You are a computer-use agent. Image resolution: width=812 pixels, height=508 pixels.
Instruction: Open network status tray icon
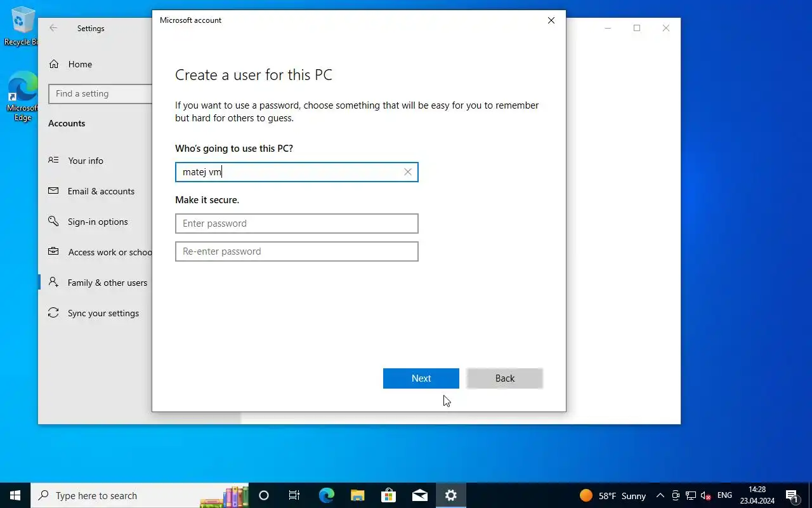pyautogui.click(x=690, y=495)
